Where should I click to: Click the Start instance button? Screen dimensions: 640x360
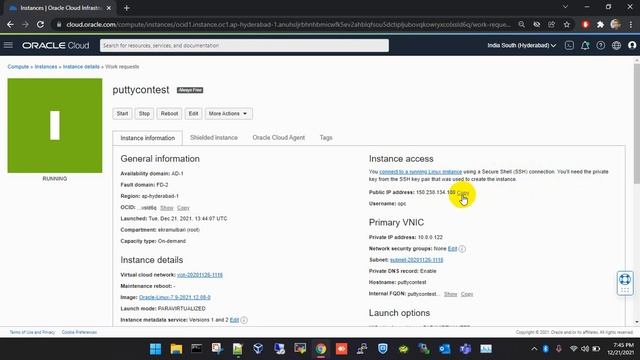(x=122, y=113)
